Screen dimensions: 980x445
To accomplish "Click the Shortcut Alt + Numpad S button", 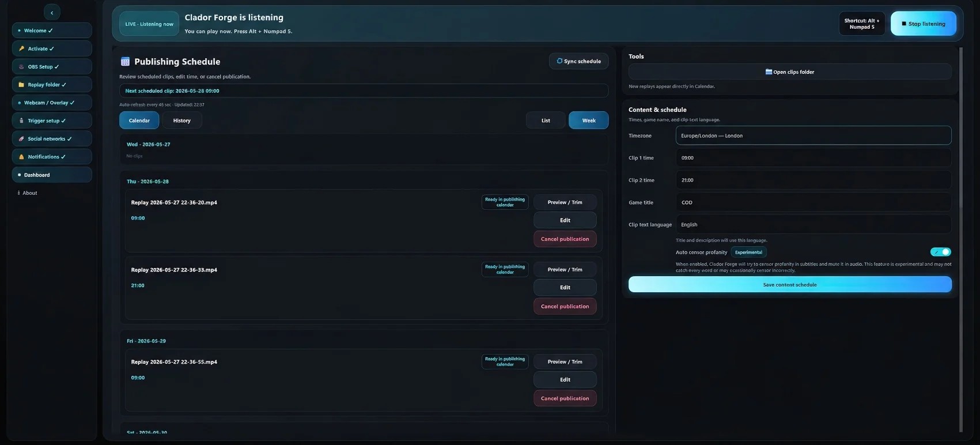I will [862, 24].
